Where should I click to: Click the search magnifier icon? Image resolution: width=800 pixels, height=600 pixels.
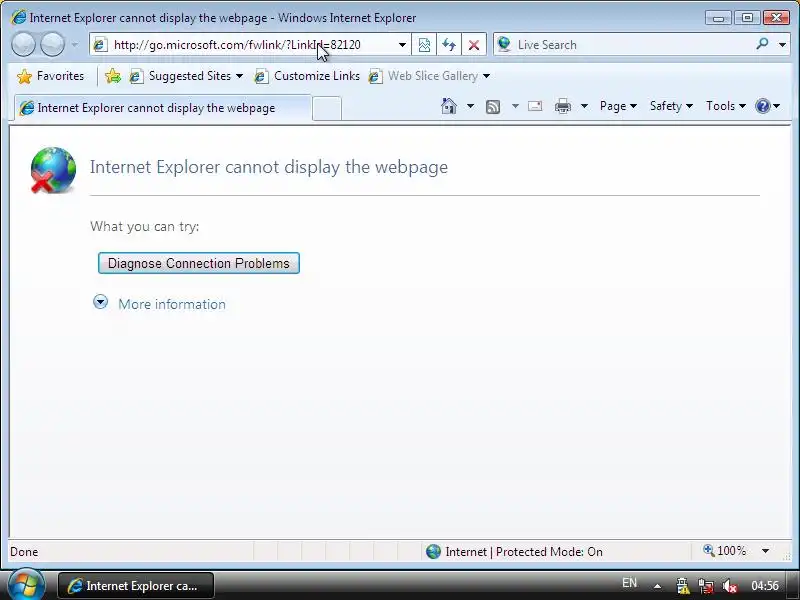pos(762,44)
